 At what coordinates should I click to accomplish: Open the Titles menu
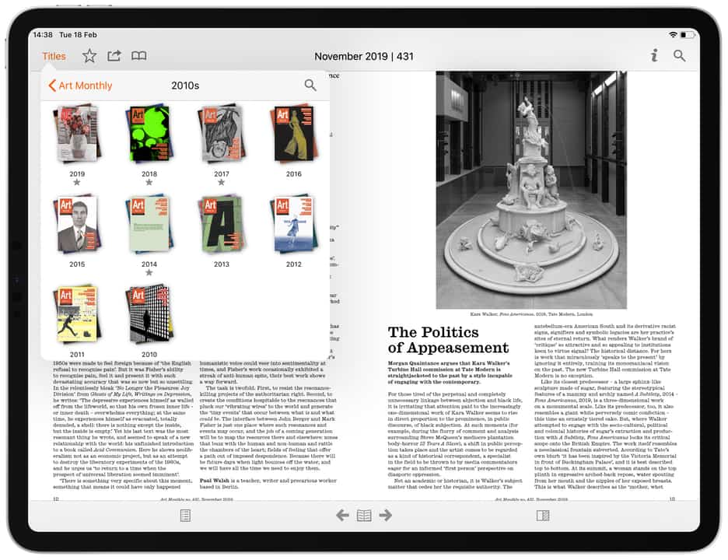coord(54,56)
